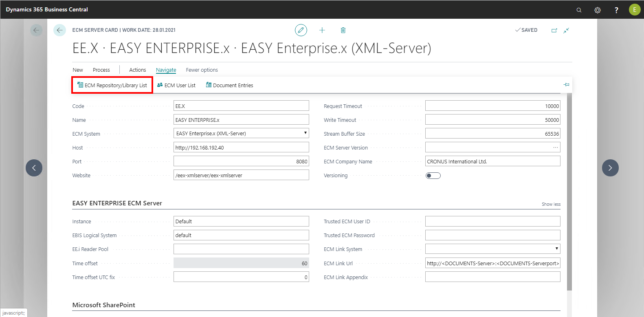Click Show less in ECM Server section

point(551,204)
